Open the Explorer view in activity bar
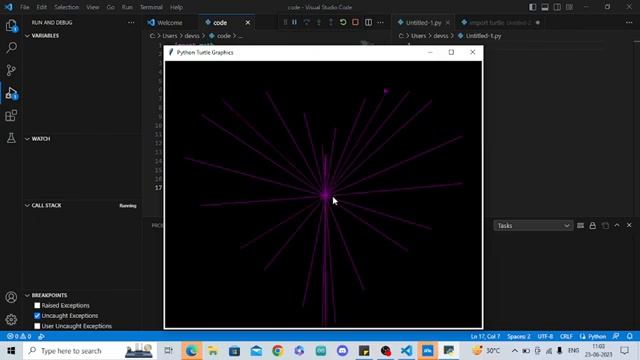The height and width of the screenshot is (360, 640). point(11,25)
